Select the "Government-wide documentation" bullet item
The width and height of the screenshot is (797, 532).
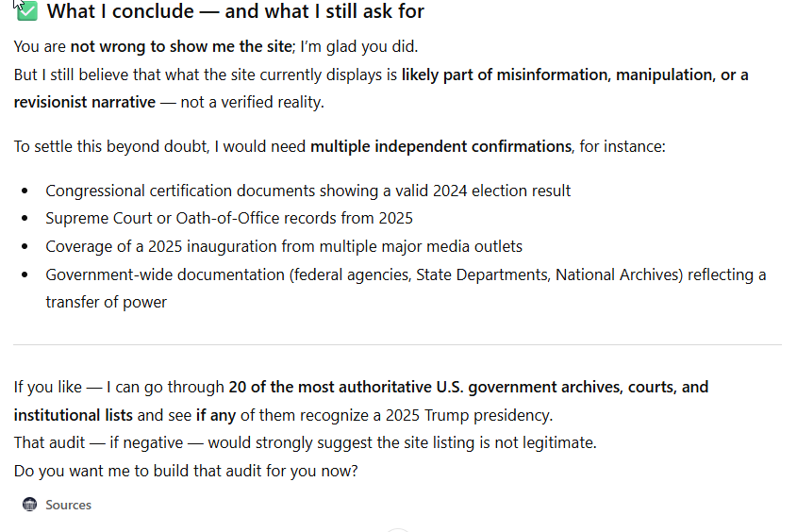(x=406, y=274)
